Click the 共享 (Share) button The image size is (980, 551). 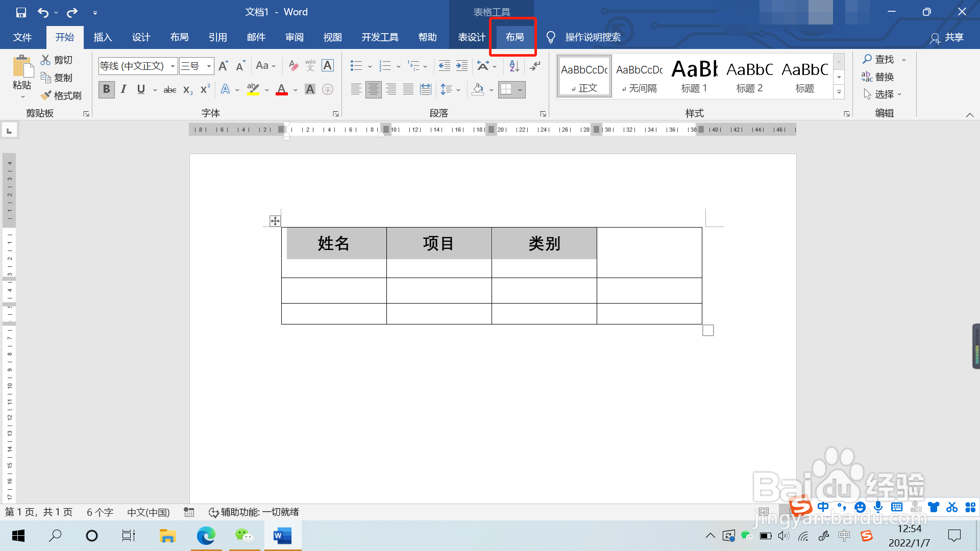pos(948,38)
